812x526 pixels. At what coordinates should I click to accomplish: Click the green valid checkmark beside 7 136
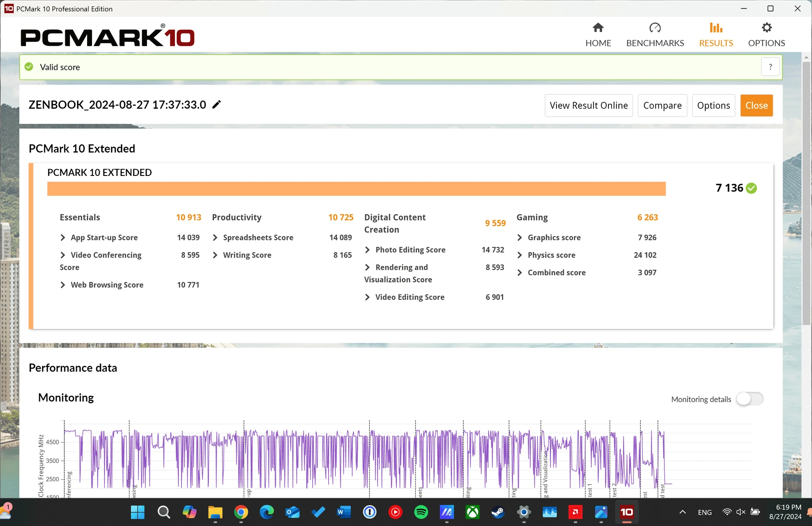coord(752,188)
